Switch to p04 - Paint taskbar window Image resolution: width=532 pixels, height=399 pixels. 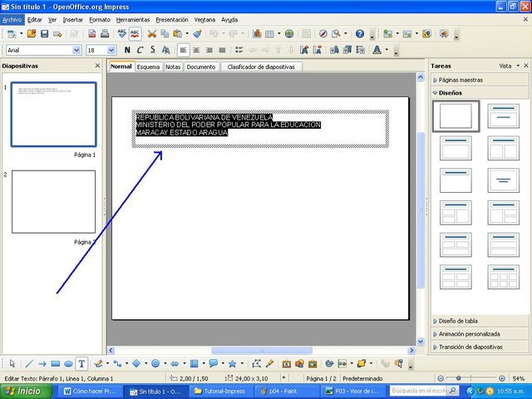pyautogui.click(x=286, y=392)
